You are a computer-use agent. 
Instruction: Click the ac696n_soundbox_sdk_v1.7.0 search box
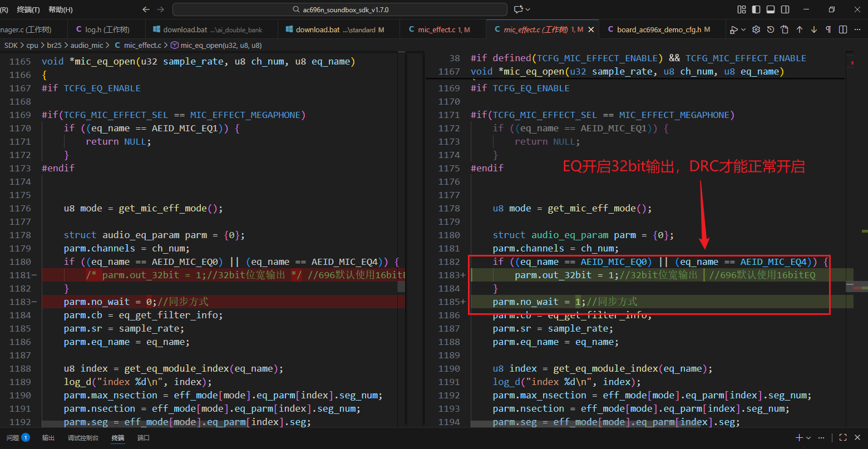(340, 9)
